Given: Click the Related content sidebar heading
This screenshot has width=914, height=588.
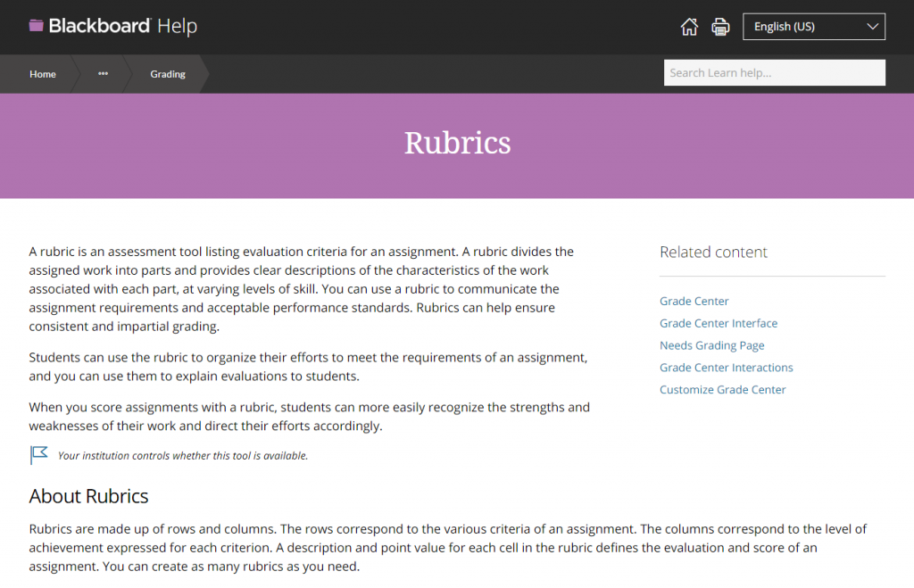Looking at the screenshot, I should coord(713,253).
